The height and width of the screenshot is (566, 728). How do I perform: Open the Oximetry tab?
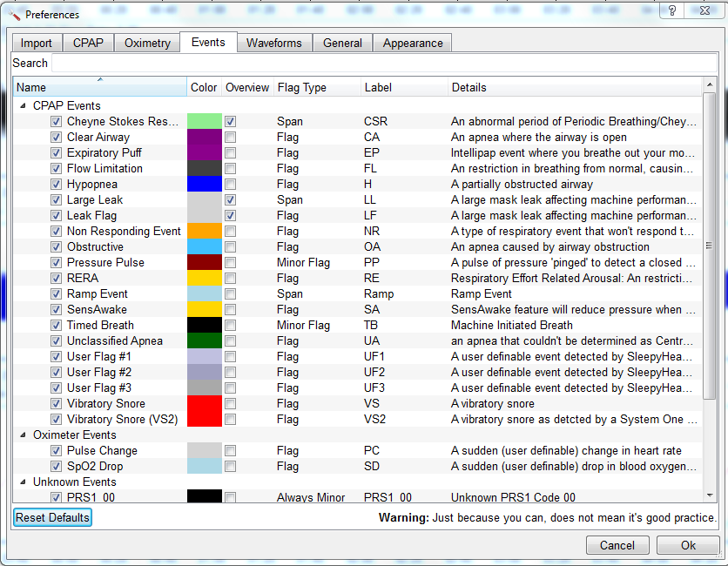point(147,44)
